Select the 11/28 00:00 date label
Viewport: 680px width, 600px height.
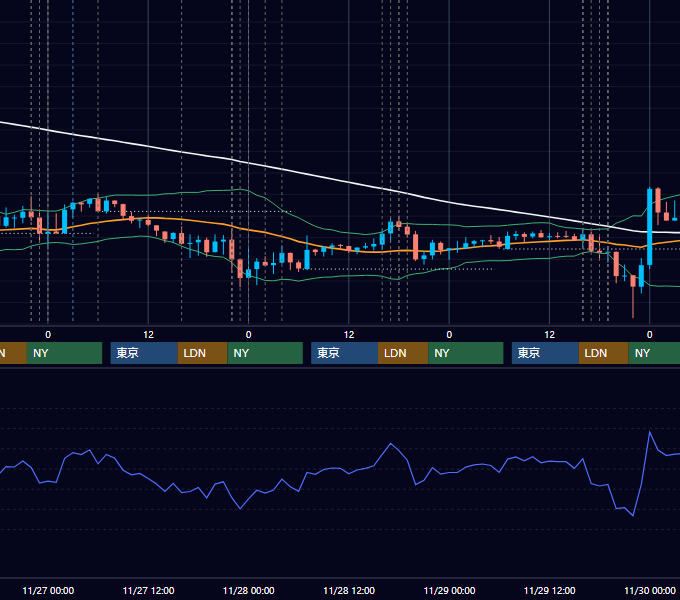(248, 590)
